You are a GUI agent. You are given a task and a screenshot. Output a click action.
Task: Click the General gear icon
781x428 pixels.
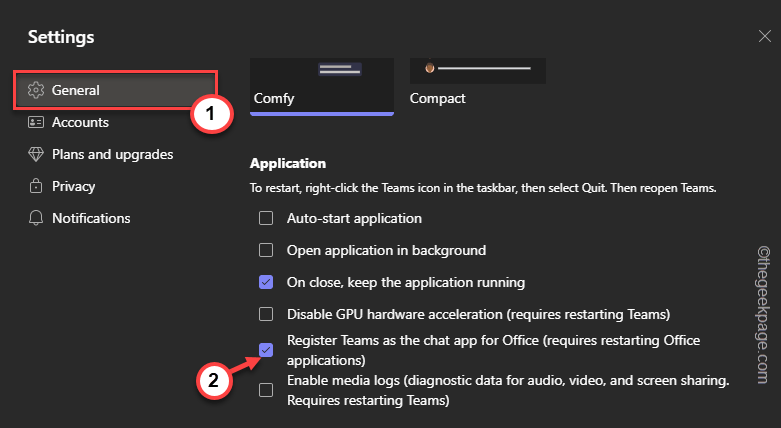point(36,90)
